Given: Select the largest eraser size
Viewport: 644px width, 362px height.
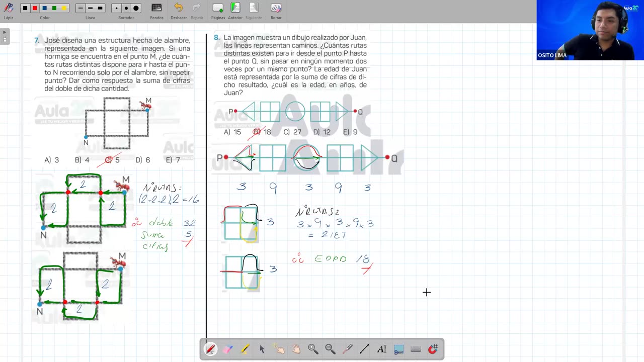Looking at the screenshot, I should click(136, 8).
